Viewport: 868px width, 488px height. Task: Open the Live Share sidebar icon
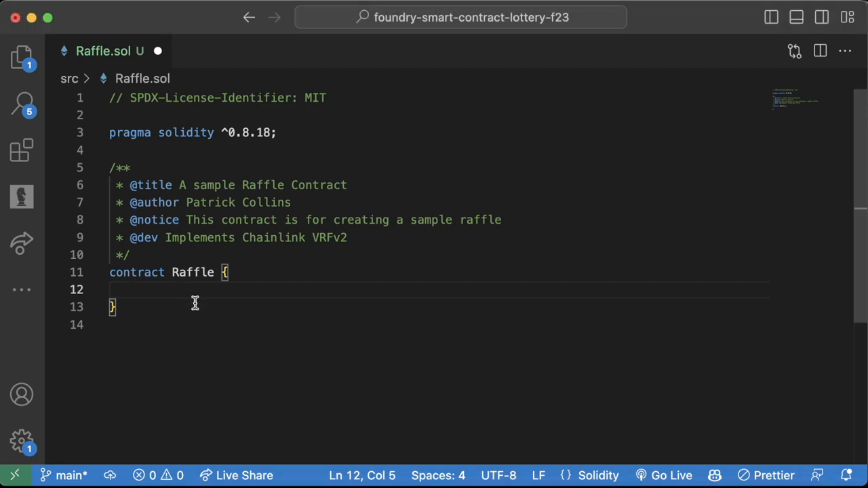(22, 243)
